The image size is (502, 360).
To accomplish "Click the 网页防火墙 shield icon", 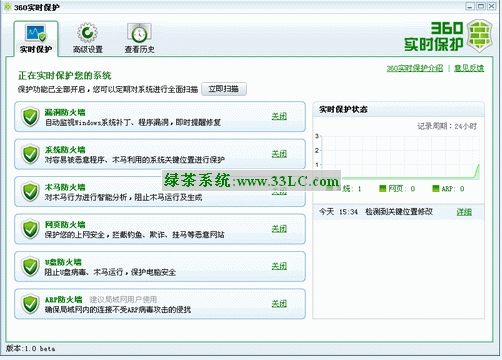I will pos(30,229).
